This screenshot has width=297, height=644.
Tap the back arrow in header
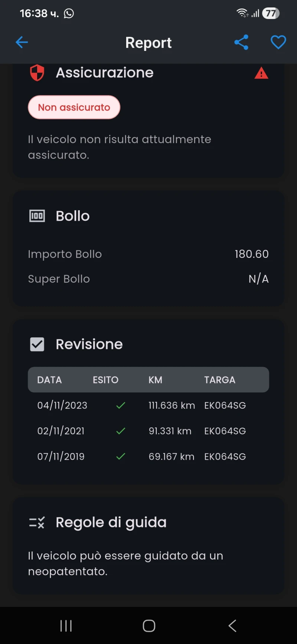tap(22, 42)
